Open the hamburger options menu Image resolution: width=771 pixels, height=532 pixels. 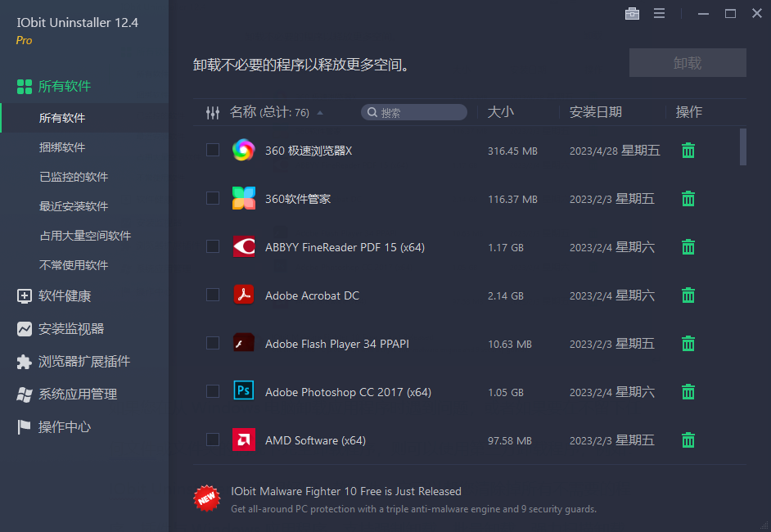coord(659,13)
